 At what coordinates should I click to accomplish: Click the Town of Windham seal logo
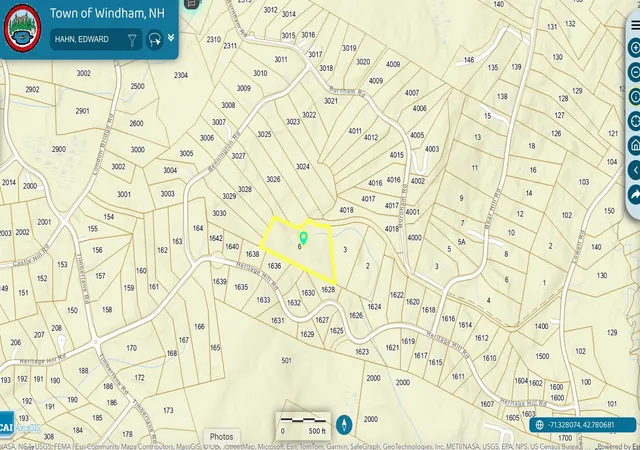22,28
